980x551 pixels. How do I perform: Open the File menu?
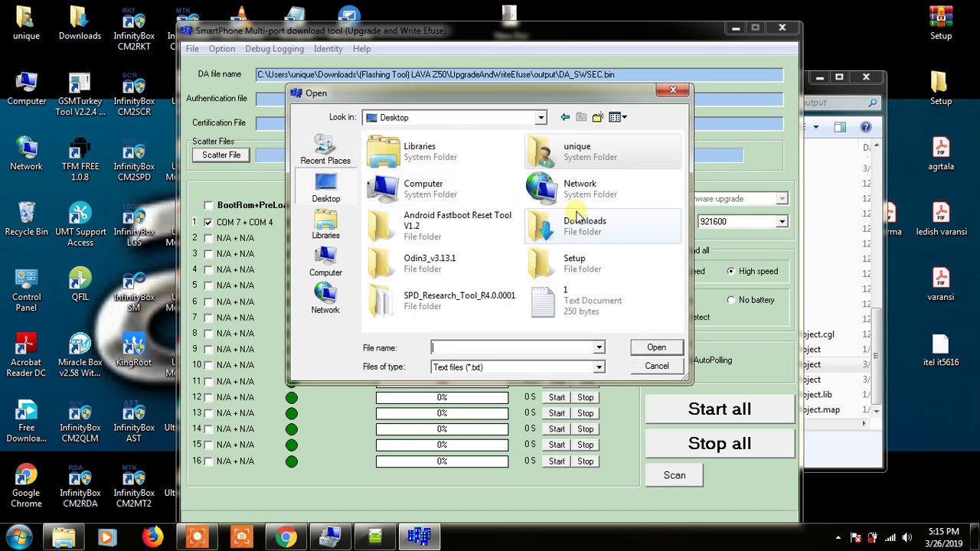point(192,48)
